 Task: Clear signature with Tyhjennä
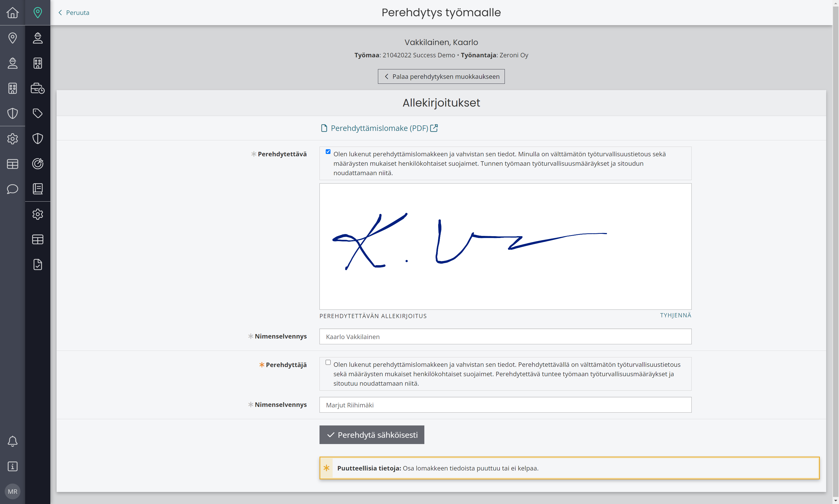pos(675,315)
